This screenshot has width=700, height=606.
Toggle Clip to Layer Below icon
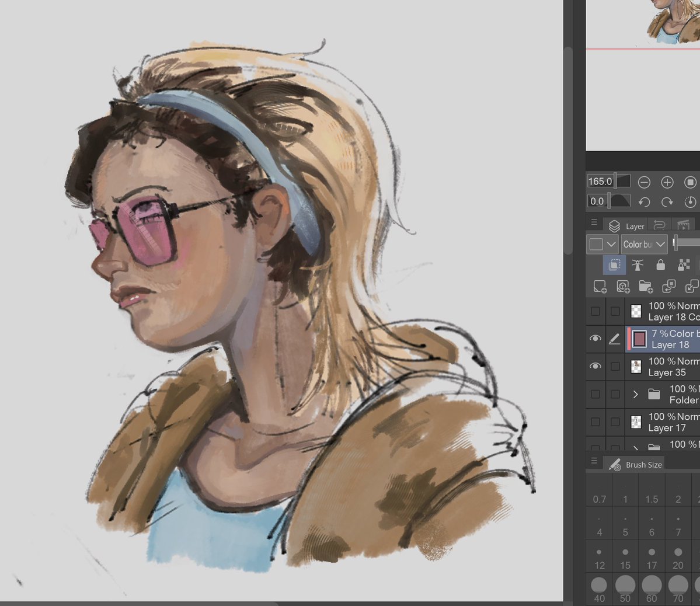tap(614, 265)
